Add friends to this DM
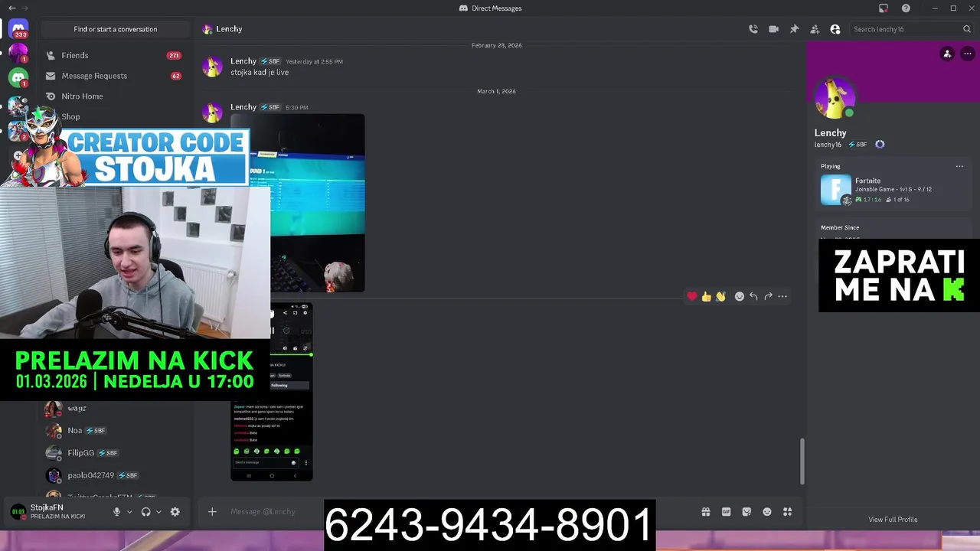 pos(815,29)
